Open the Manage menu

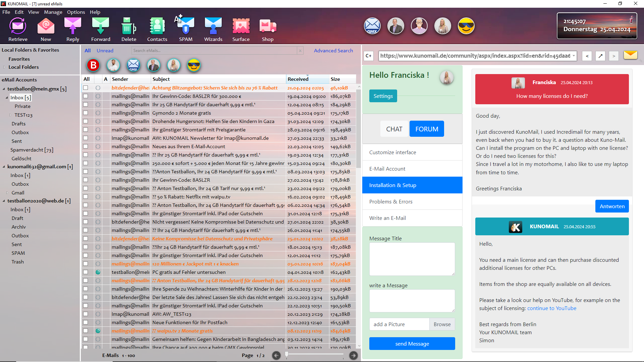click(x=53, y=12)
